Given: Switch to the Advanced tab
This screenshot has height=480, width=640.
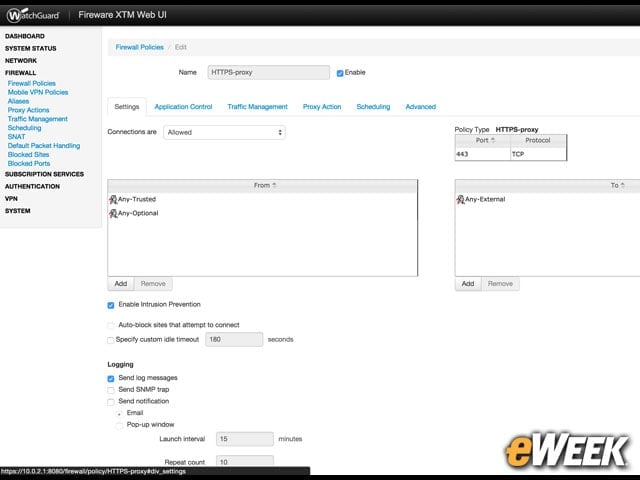Looking at the screenshot, I should [420, 107].
